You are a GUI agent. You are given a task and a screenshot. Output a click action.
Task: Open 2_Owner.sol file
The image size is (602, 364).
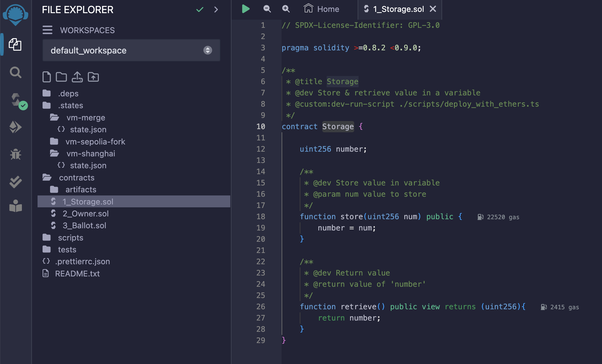tap(85, 214)
